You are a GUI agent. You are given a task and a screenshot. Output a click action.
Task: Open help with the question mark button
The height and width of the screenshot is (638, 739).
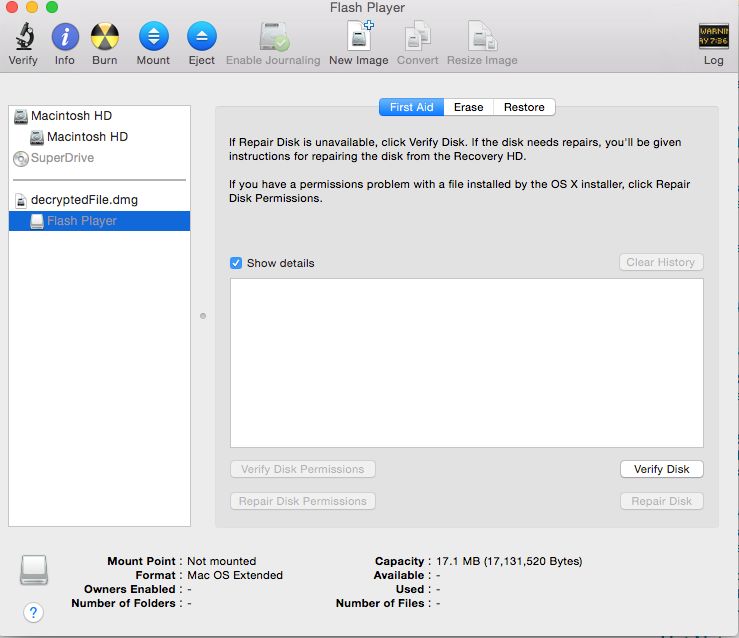click(x=33, y=613)
